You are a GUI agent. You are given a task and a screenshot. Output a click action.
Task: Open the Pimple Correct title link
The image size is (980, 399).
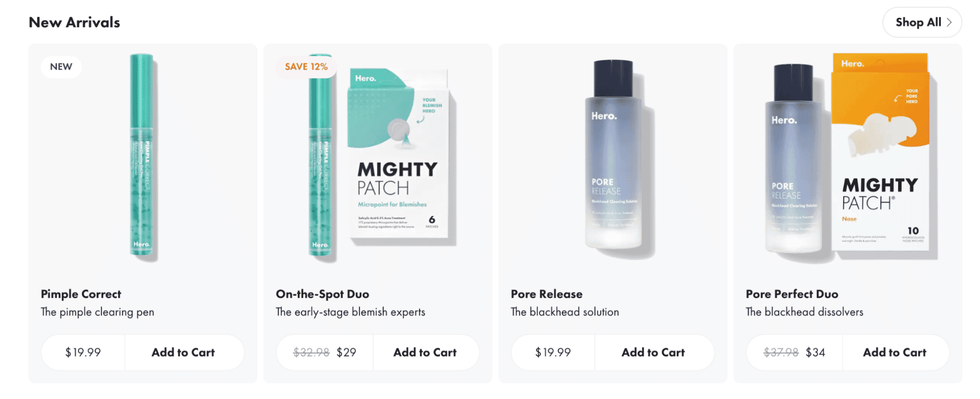point(81,294)
